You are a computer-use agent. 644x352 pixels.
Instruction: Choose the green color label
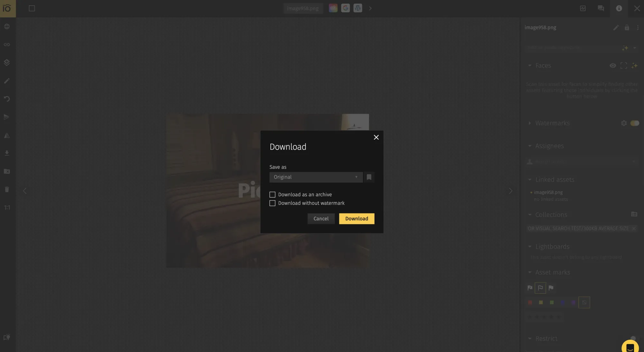point(552,303)
